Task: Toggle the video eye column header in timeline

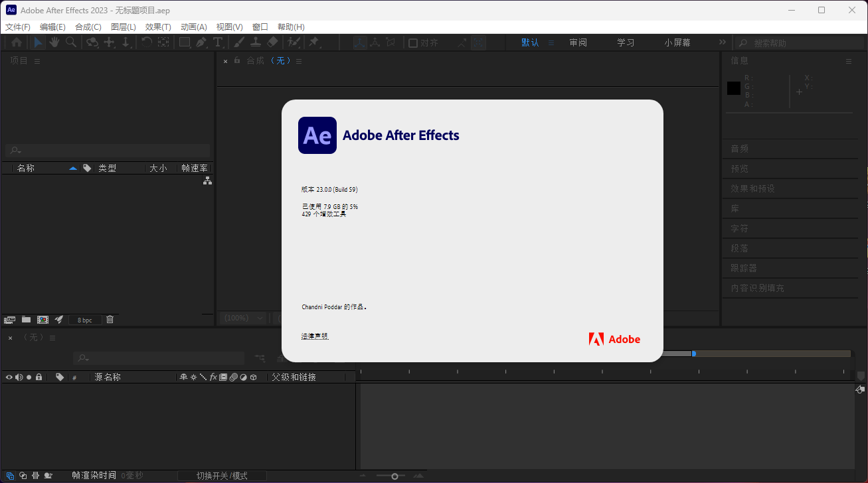Action: [9, 377]
